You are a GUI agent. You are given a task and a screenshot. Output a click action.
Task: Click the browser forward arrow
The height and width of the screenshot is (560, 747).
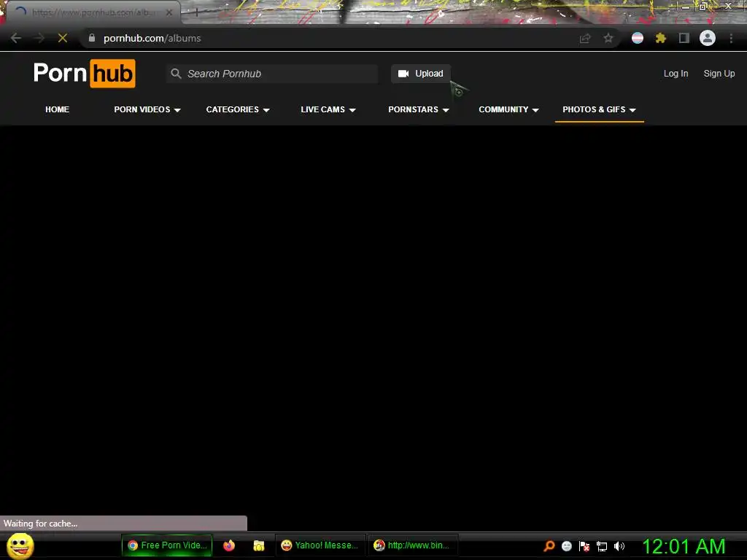pos(39,38)
